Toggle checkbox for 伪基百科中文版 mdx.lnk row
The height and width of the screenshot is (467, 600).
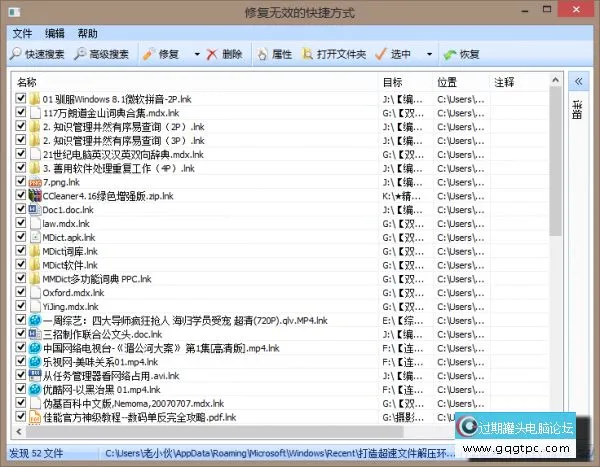(x=21, y=403)
